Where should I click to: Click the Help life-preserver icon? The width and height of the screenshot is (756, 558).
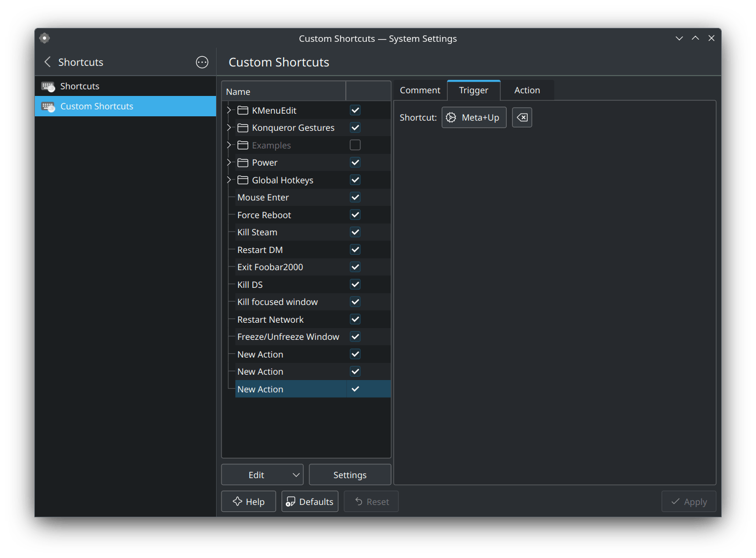coord(237,501)
